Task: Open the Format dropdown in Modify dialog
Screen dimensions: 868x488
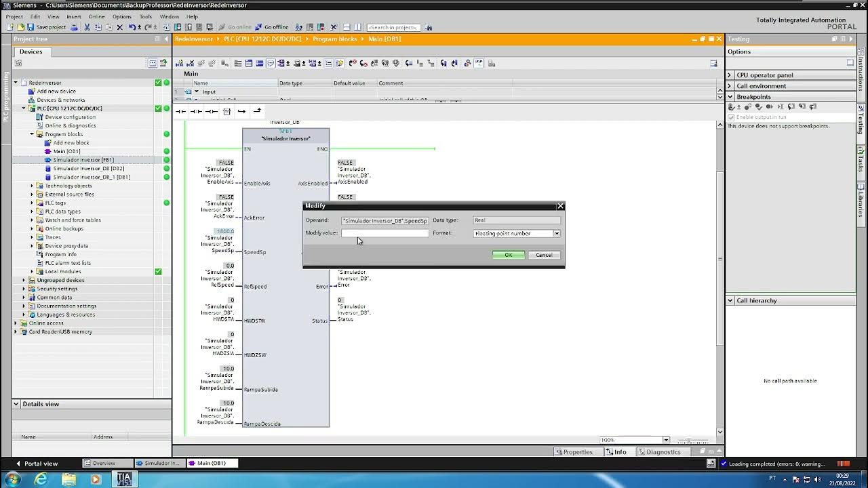Action: (557, 233)
